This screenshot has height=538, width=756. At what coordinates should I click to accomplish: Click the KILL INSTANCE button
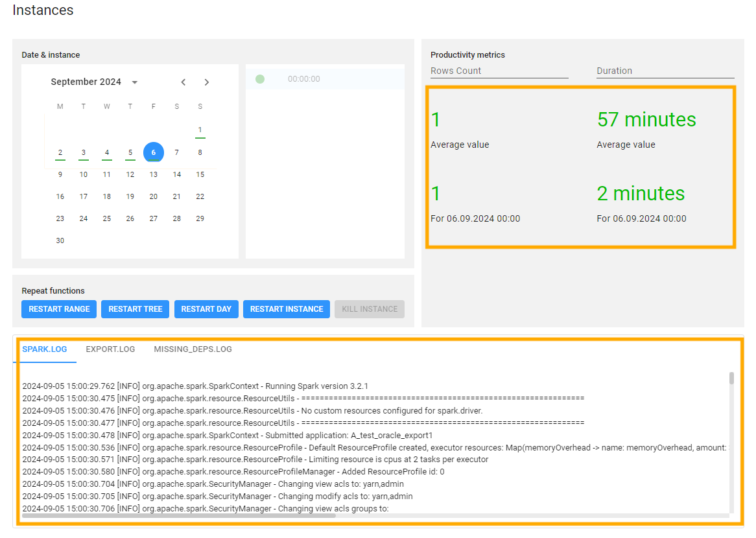pyautogui.click(x=370, y=309)
